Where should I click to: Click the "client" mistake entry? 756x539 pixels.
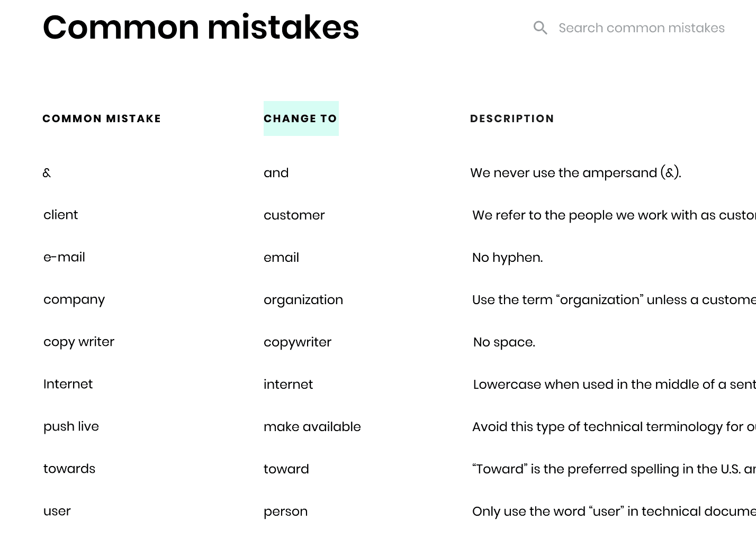pos(60,215)
